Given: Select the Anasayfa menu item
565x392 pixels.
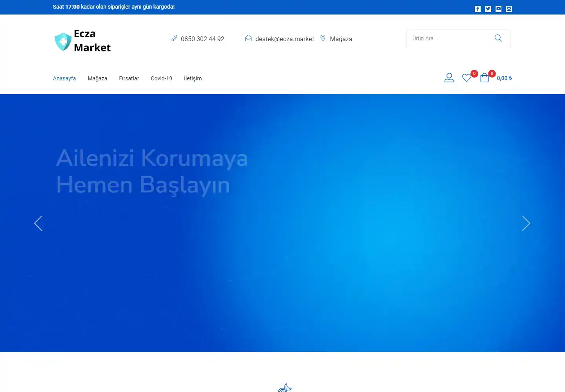Looking at the screenshot, I should (64, 78).
